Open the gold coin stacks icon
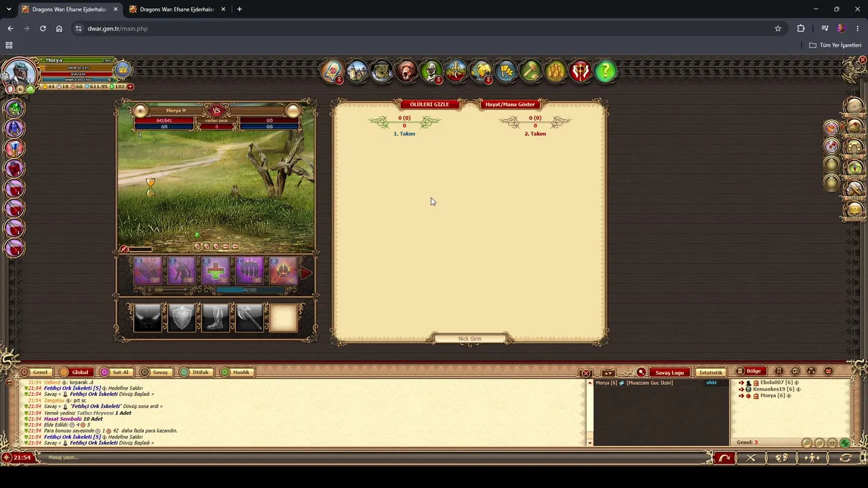868x488 pixels. click(555, 70)
